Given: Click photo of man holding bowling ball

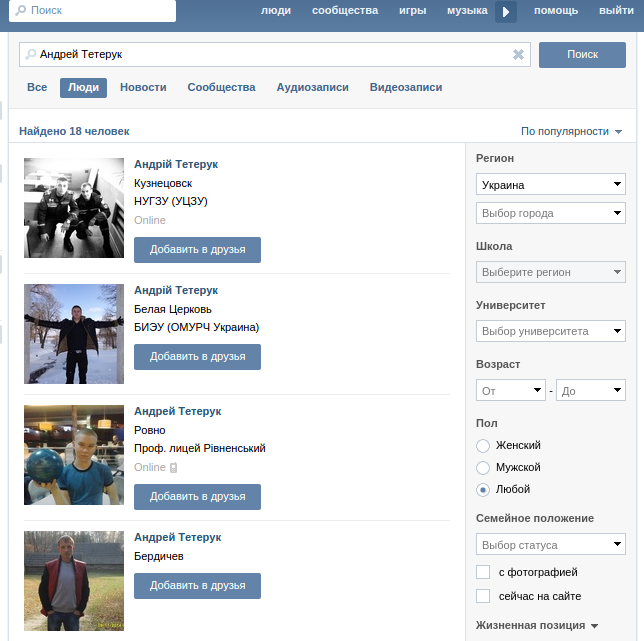Looking at the screenshot, I should point(74,455).
